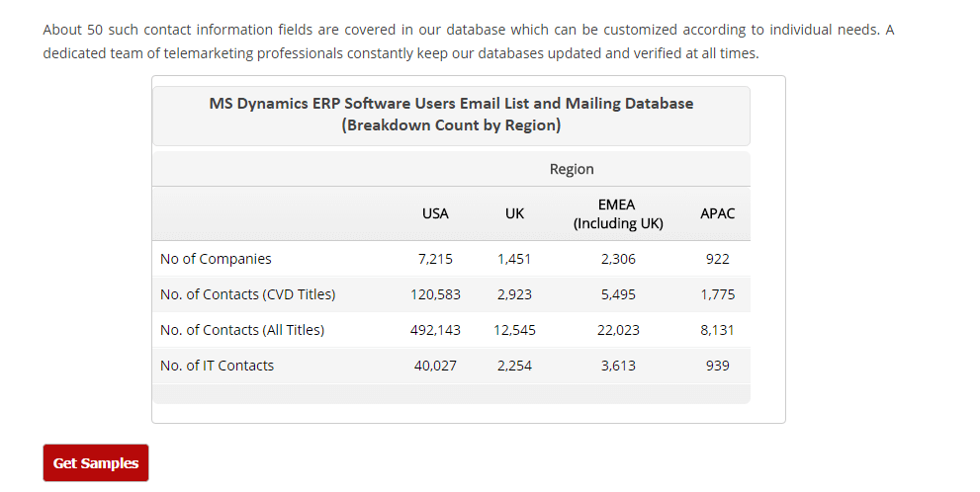Select APAC companies value 922
The height and width of the screenshot is (492, 980).
pyautogui.click(x=718, y=259)
